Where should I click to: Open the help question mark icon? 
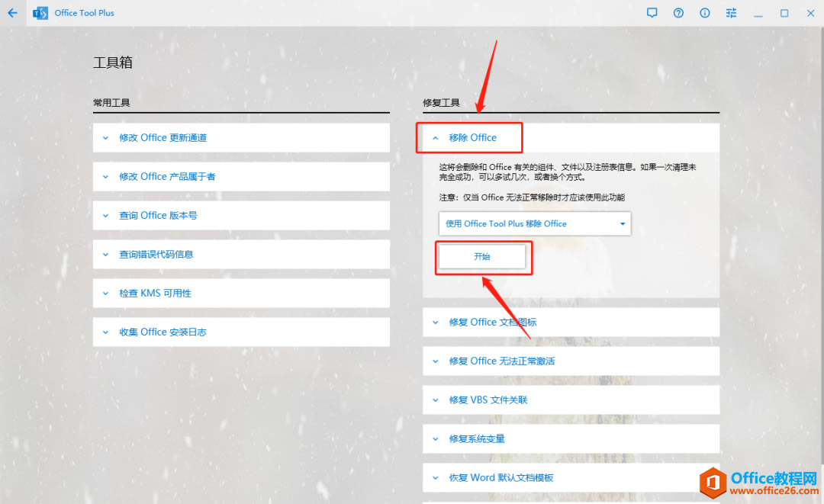point(678,13)
